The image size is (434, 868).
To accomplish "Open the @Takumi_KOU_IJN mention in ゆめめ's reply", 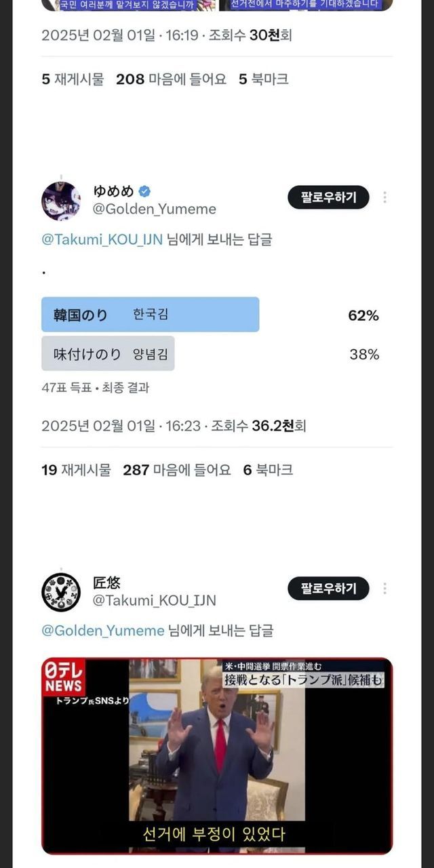I will point(102,239).
